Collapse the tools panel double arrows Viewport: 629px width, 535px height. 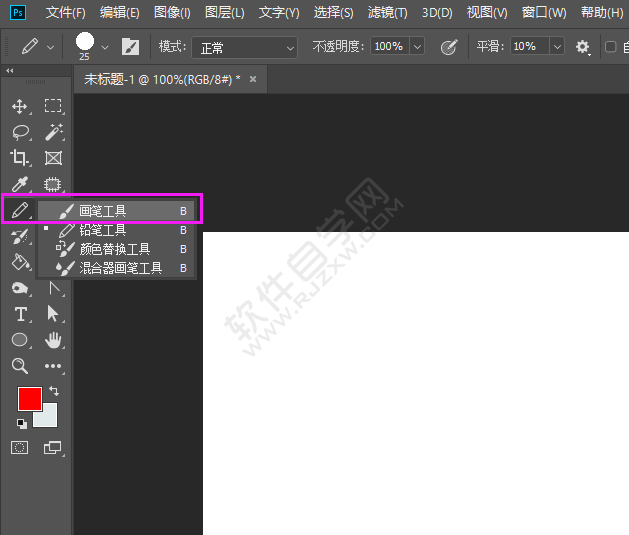(x=10, y=71)
